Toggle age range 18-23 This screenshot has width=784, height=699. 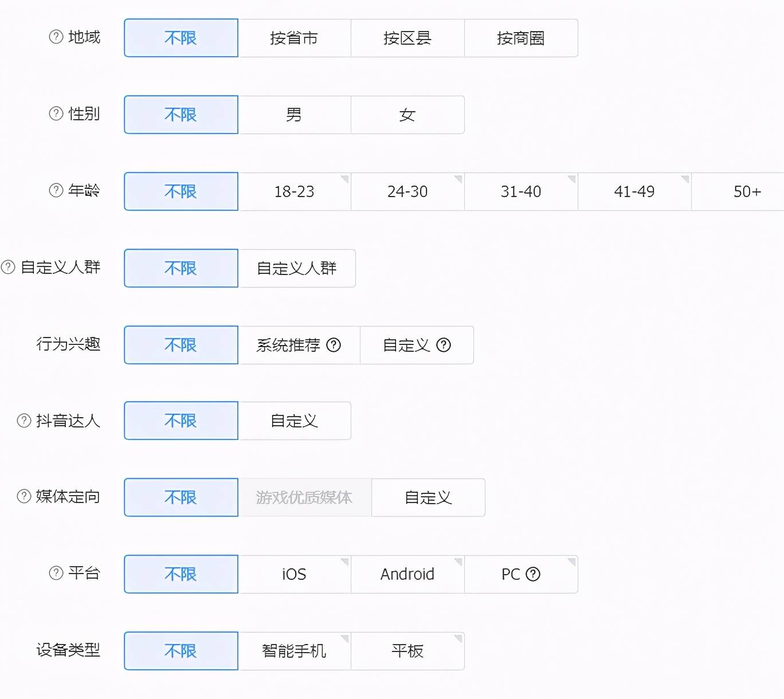[295, 191]
